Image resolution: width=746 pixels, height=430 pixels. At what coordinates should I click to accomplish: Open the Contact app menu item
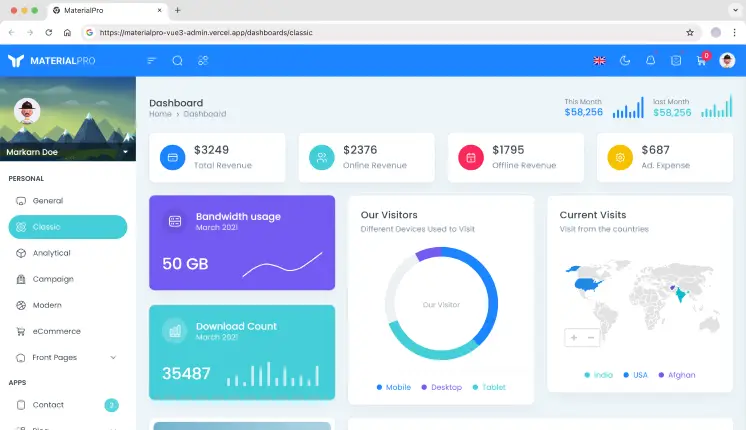(x=68, y=405)
